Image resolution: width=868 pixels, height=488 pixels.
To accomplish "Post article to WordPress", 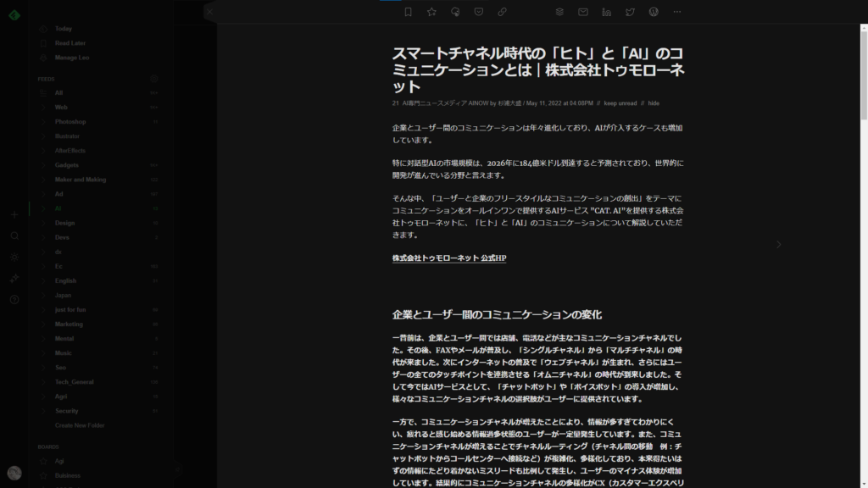I will tap(654, 12).
